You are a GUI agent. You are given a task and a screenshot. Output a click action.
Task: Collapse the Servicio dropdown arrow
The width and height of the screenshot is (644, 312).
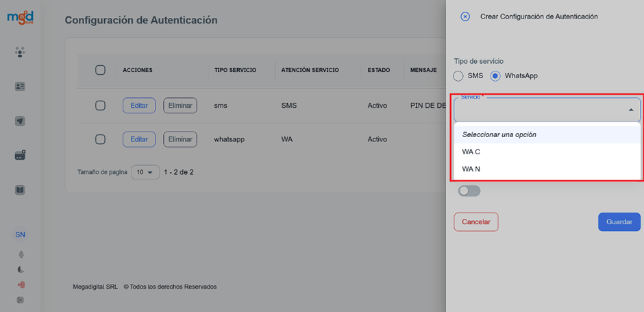pos(630,110)
